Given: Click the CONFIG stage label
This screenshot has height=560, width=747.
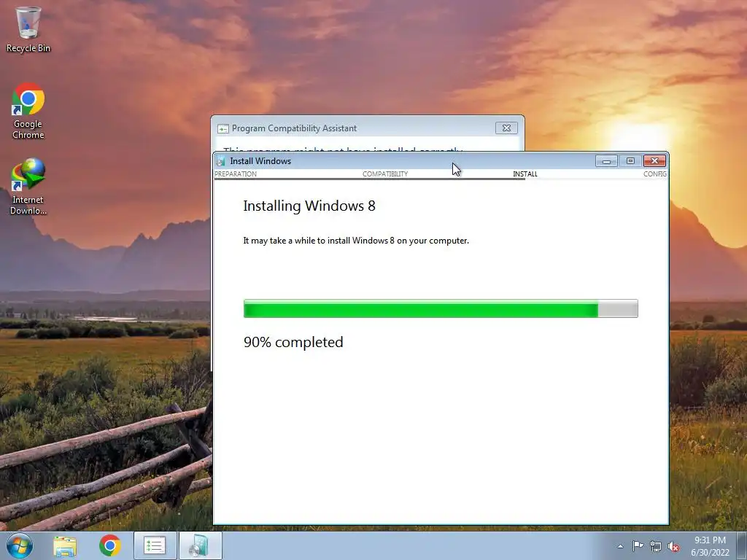Looking at the screenshot, I should point(655,174).
